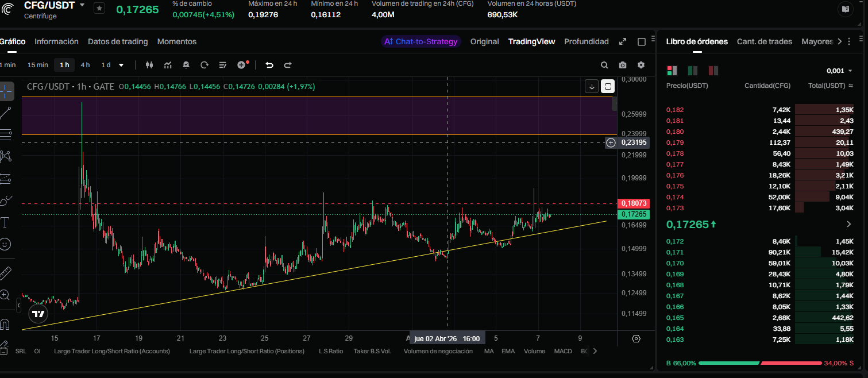Collapse the drawing toolbar side arrow
868x378 pixels.
[x=18, y=307]
